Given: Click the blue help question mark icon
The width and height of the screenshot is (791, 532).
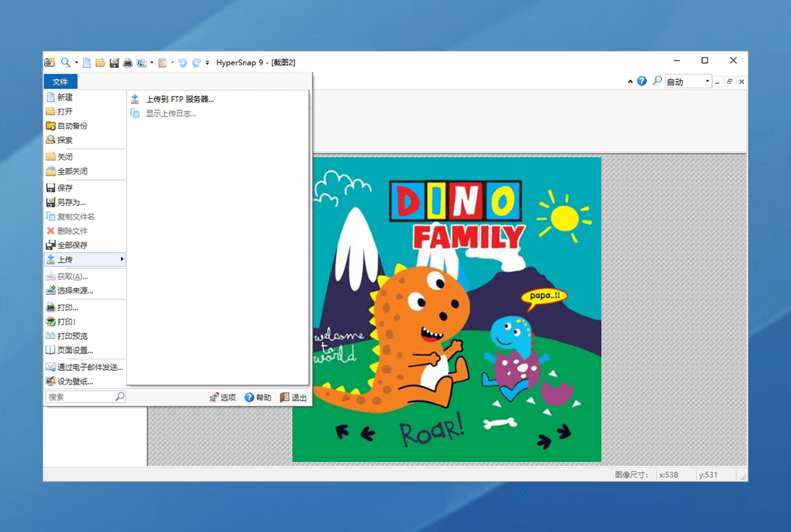Looking at the screenshot, I should (x=642, y=81).
